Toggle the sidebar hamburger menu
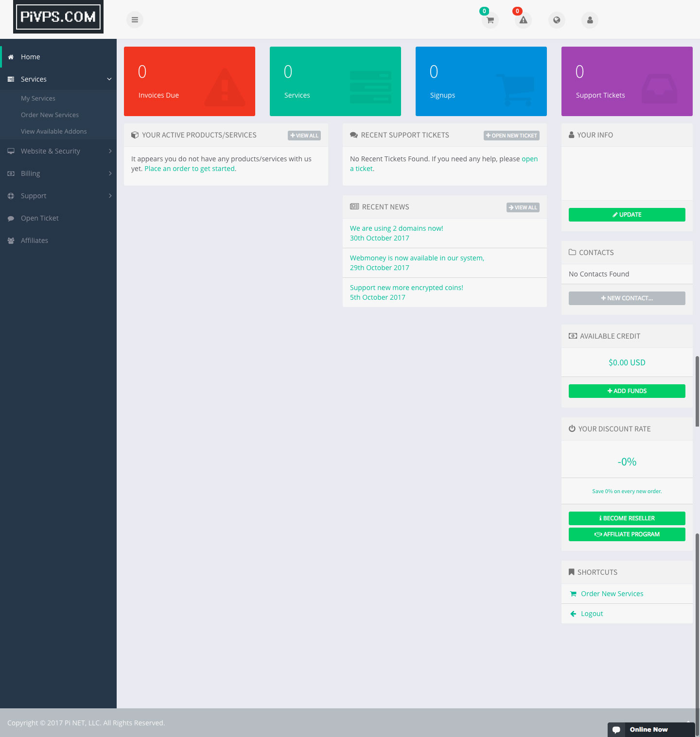Screen dimensions: 700x737 [x=135, y=20]
